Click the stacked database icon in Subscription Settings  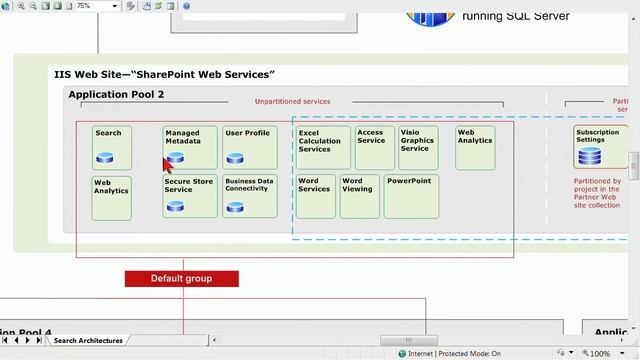point(590,156)
